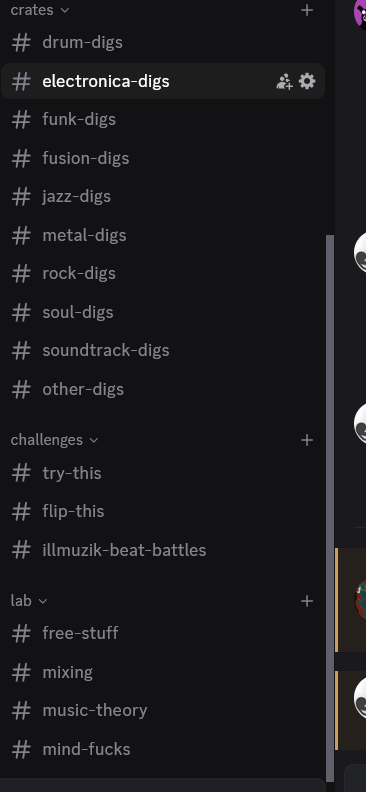Select the metal-digs channel
Screen dimensions: 366x792
point(163,235)
